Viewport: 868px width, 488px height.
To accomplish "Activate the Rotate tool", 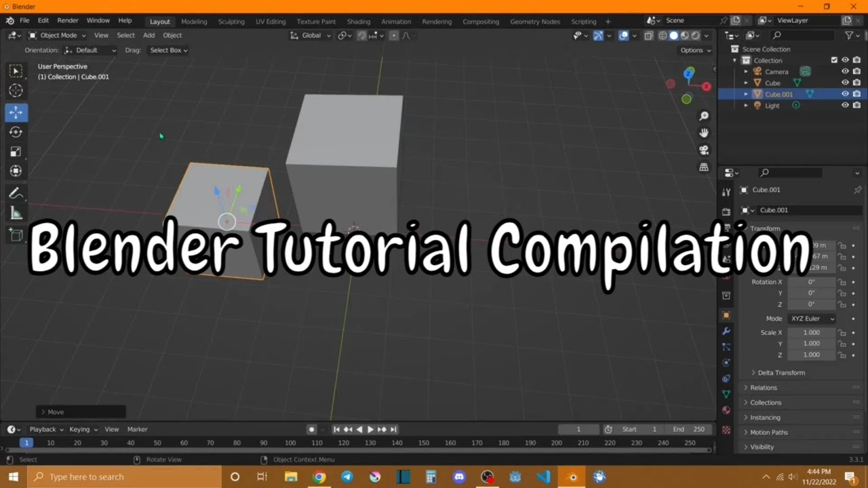I will [16, 132].
